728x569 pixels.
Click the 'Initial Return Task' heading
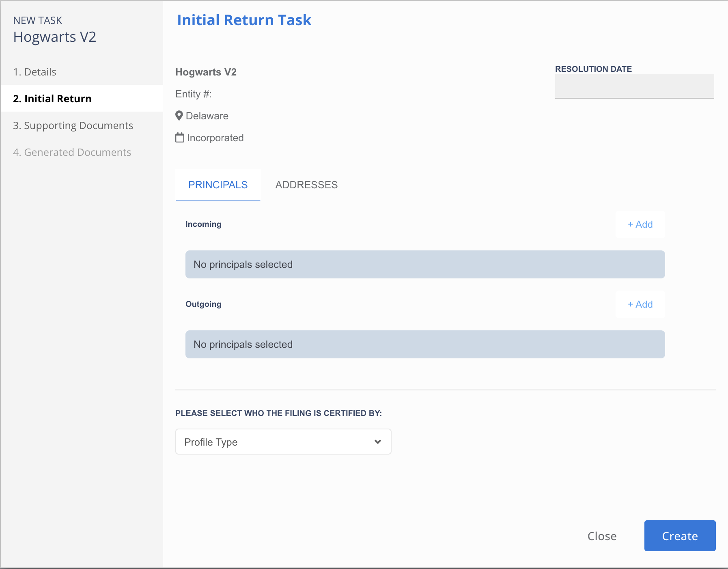tap(244, 20)
